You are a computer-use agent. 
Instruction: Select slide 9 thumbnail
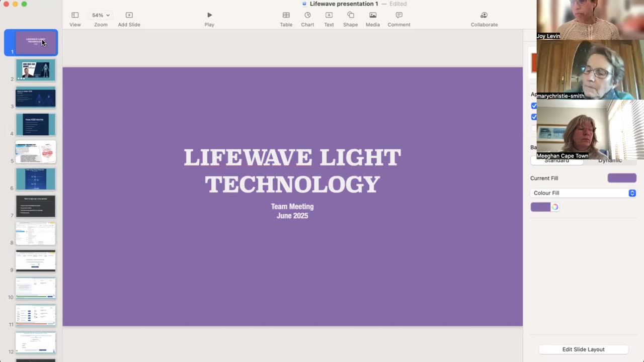pos(36,261)
